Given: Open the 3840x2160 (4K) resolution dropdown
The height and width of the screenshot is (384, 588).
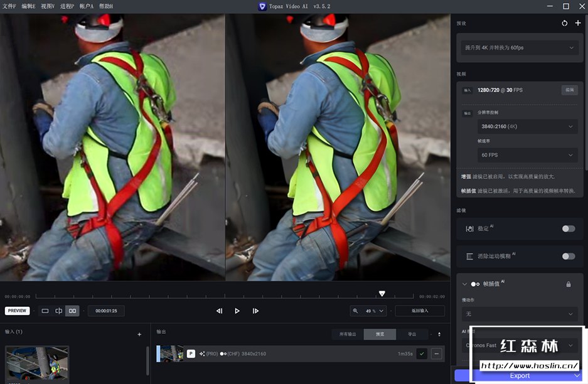Looking at the screenshot, I should pyautogui.click(x=527, y=126).
